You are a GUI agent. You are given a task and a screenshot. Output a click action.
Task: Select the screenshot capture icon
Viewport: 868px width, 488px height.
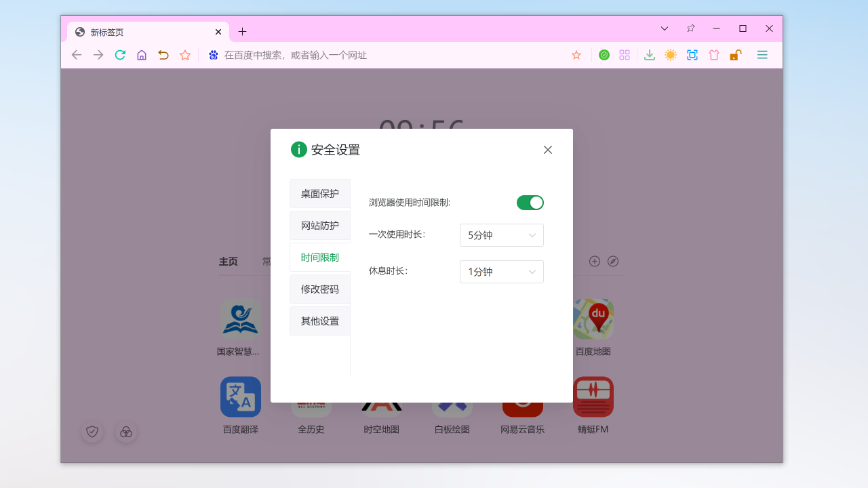(x=692, y=55)
